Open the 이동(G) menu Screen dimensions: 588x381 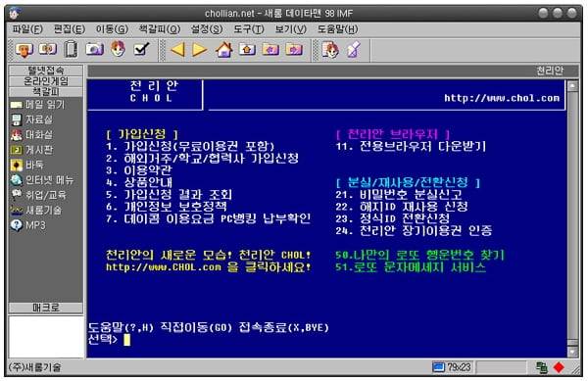click(112, 28)
